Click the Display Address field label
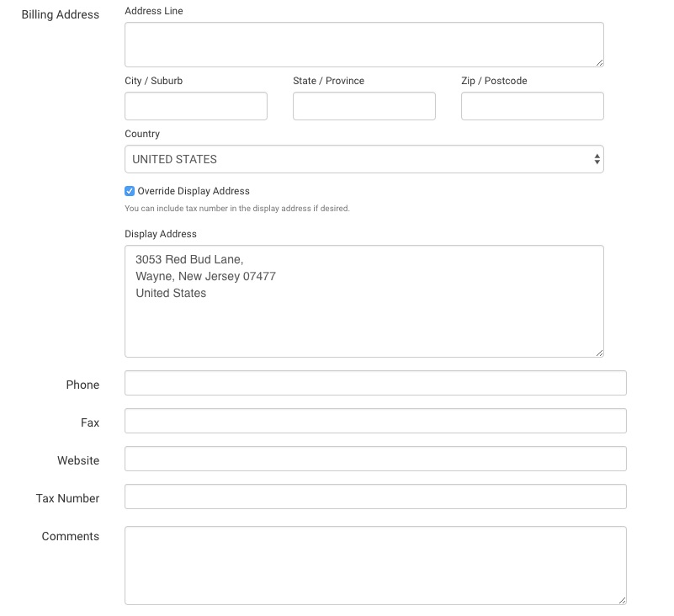 [x=161, y=234]
